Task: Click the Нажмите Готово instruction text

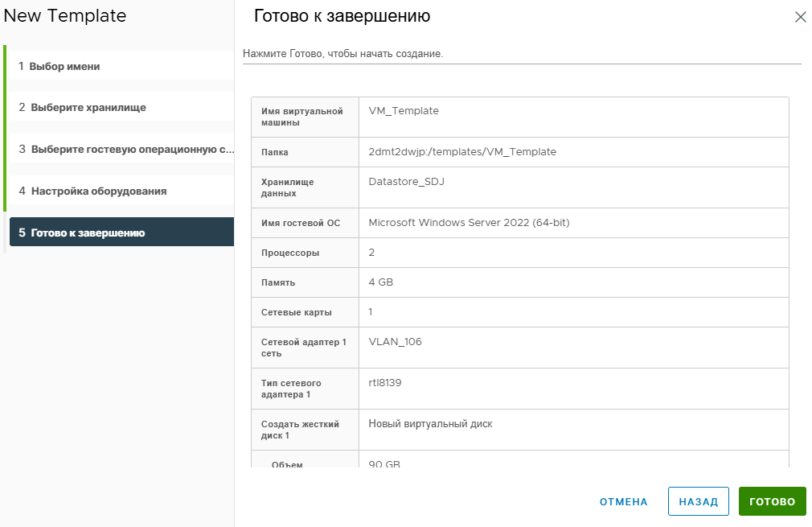Action: (x=342, y=53)
